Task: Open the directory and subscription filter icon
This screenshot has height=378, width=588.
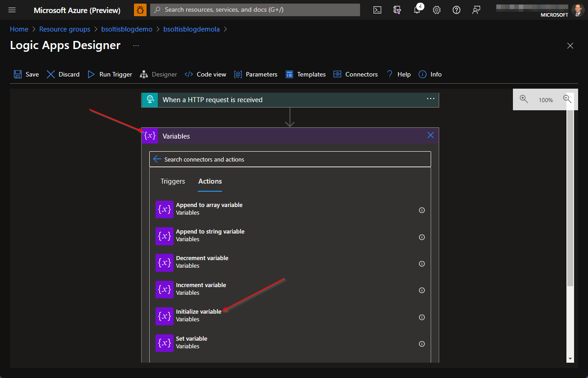Action: click(x=397, y=10)
